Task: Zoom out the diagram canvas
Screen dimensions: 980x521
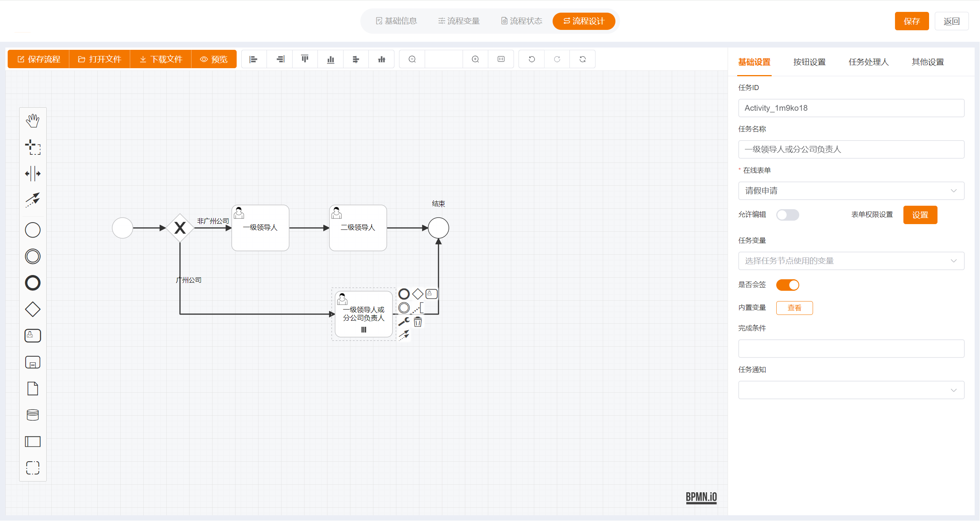Action: pyautogui.click(x=412, y=59)
